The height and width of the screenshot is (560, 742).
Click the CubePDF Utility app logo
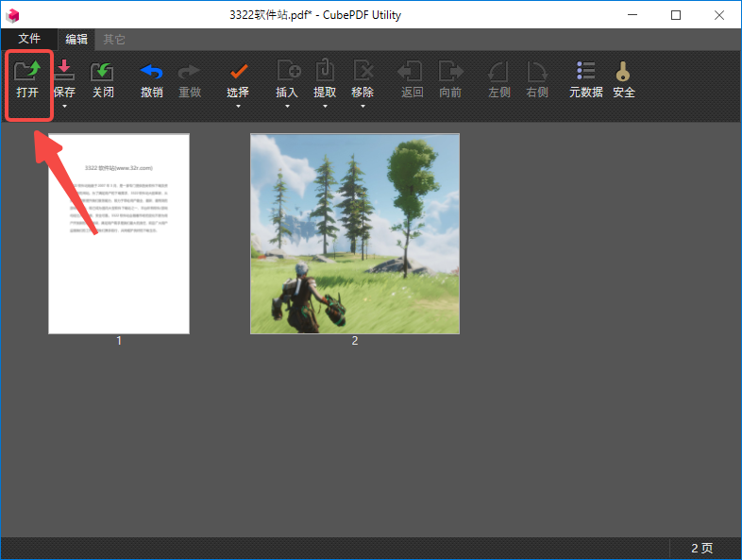click(x=13, y=15)
